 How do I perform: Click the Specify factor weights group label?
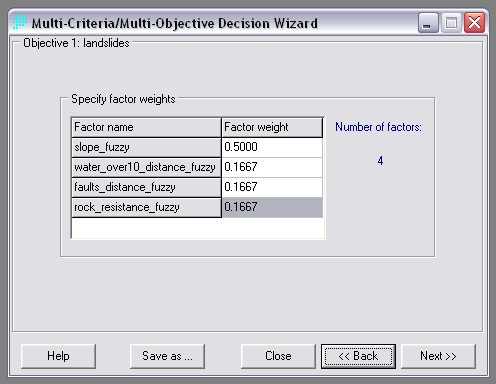point(123,99)
